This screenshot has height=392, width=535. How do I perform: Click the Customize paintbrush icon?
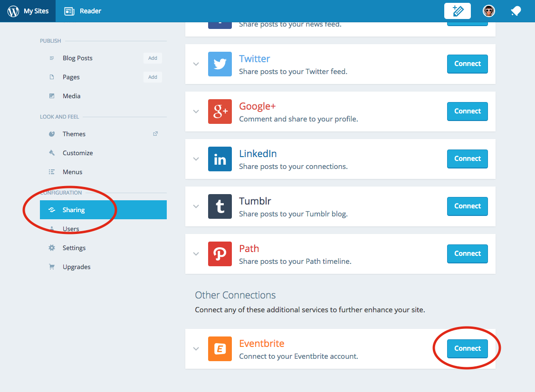(x=52, y=153)
